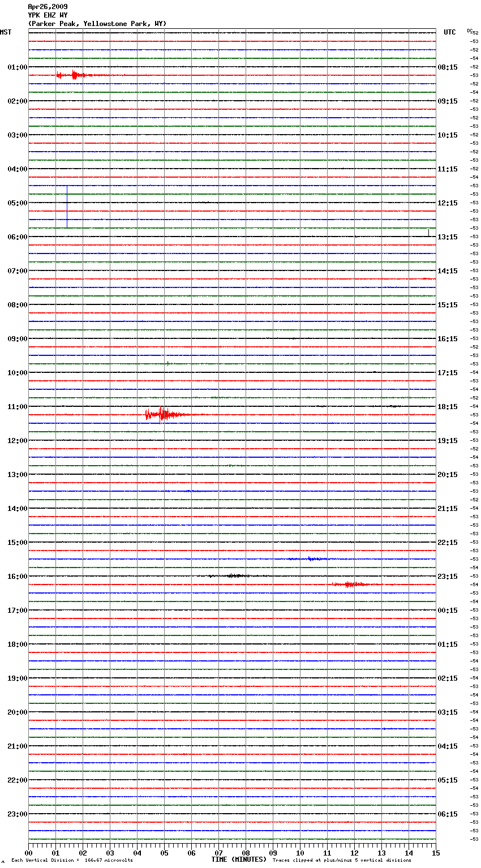Click the "18:15" UTC time label
Image resolution: width=481 pixels, height=868 pixels.
click(x=448, y=407)
